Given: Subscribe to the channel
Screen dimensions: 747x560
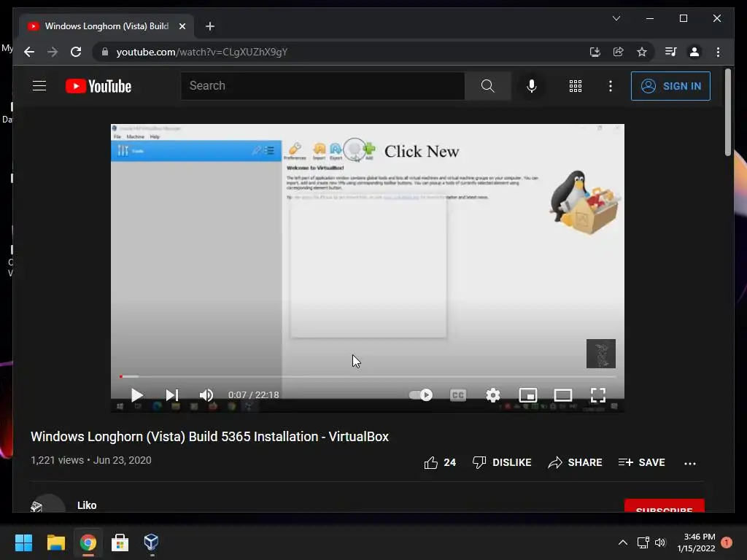Looking at the screenshot, I should coord(664,506).
